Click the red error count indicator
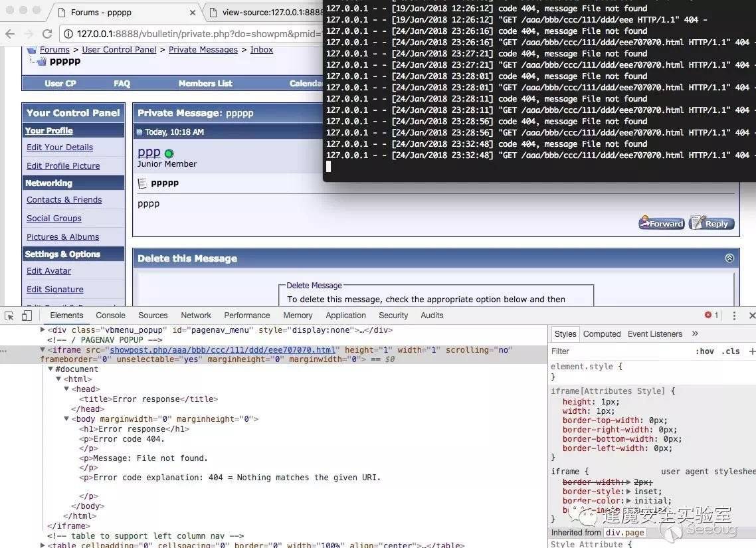Viewport: 756px width, 548px height. point(711,316)
